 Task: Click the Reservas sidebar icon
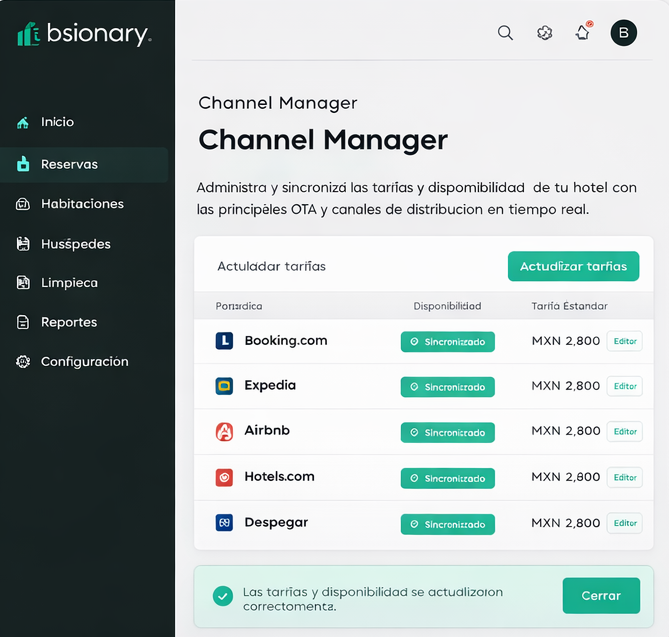23,164
